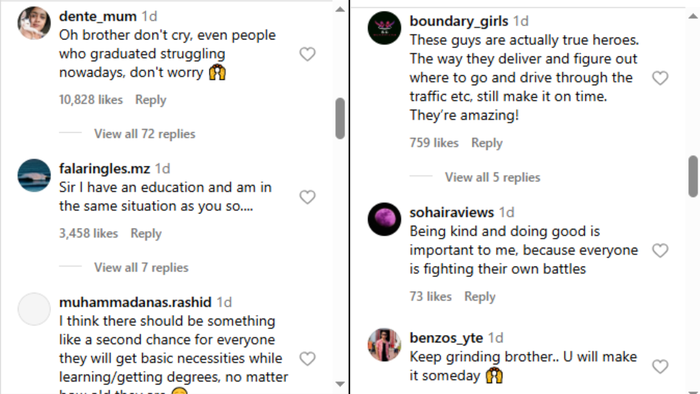
Task: Open dente_mum's profile picture
Action: click(34, 23)
